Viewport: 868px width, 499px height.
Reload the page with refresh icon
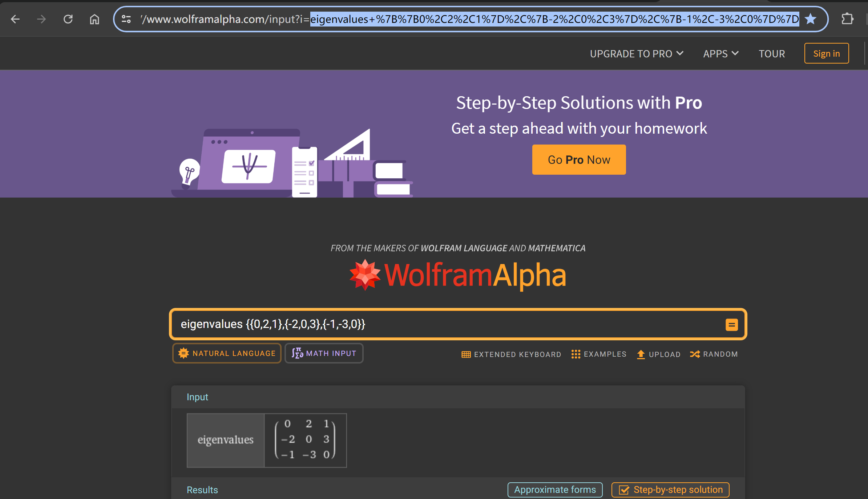pyautogui.click(x=68, y=19)
